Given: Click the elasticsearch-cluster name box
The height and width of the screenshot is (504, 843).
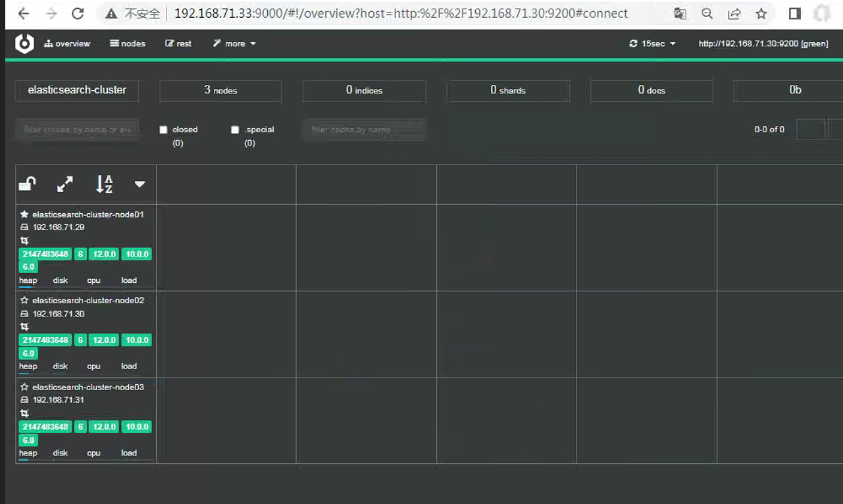Looking at the screenshot, I should 77,90.
